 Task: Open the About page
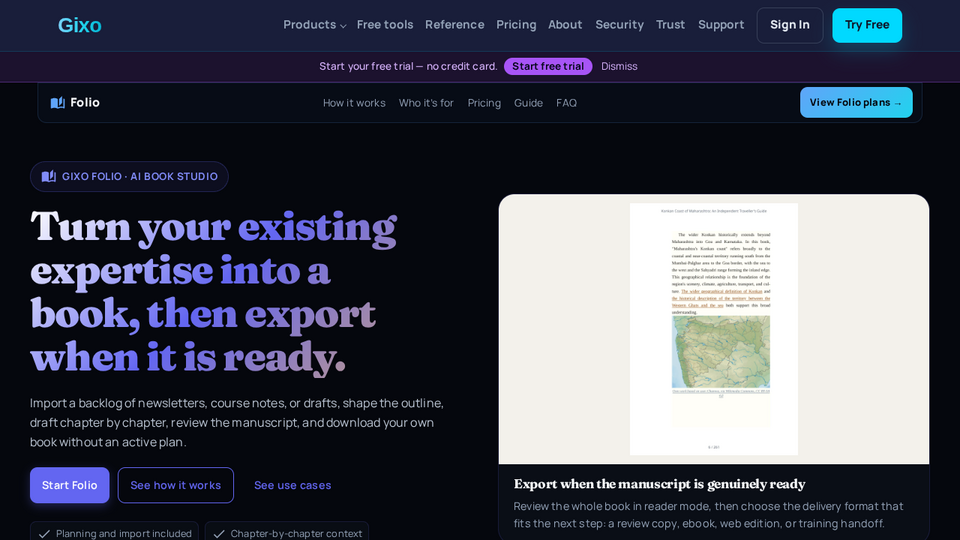[x=565, y=25]
